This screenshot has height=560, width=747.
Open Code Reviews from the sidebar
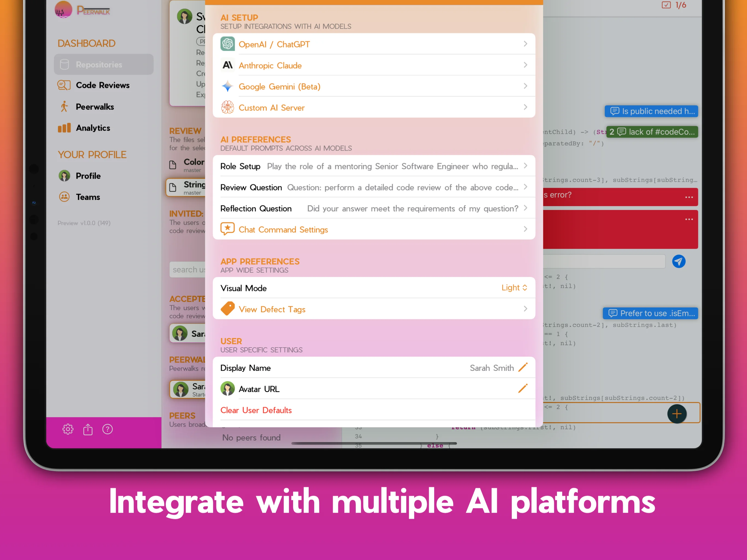tap(103, 85)
